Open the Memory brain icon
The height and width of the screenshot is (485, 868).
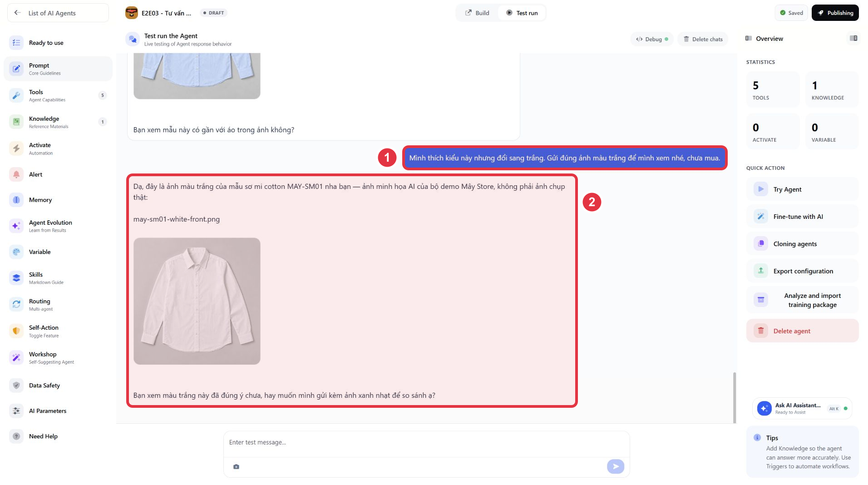pos(16,200)
